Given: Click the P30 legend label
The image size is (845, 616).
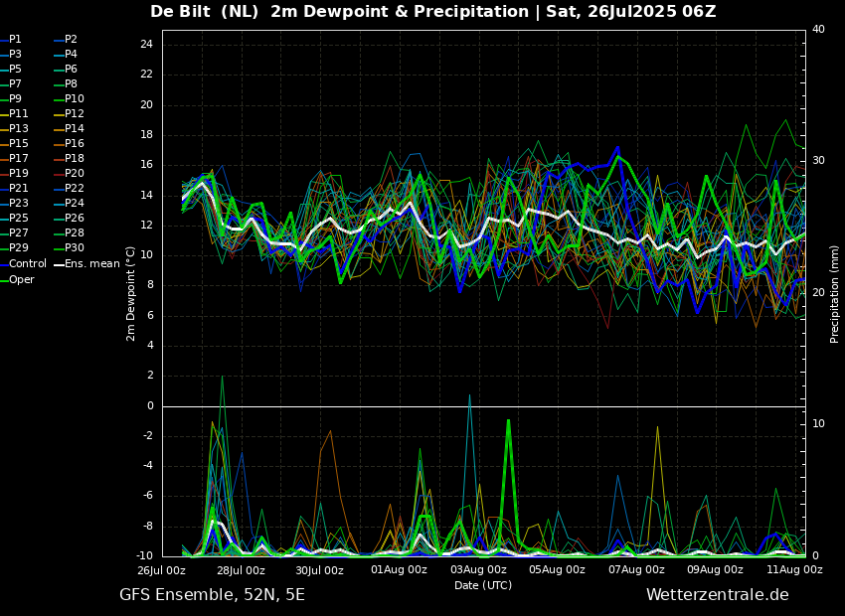Looking at the screenshot, I should point(75,247).
